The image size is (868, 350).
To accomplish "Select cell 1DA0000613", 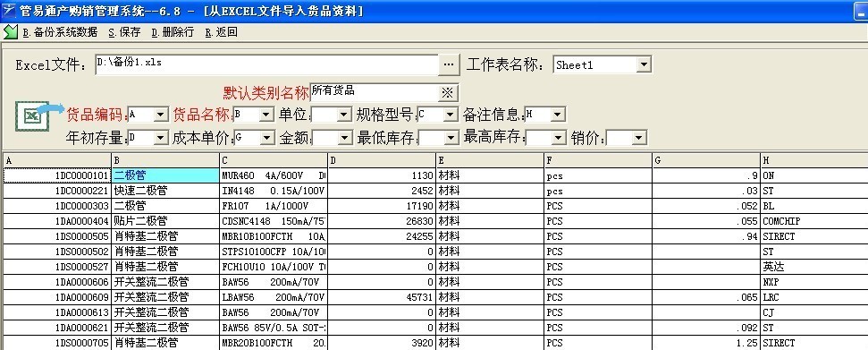I will pyautogui.click(x=57, y=312).
